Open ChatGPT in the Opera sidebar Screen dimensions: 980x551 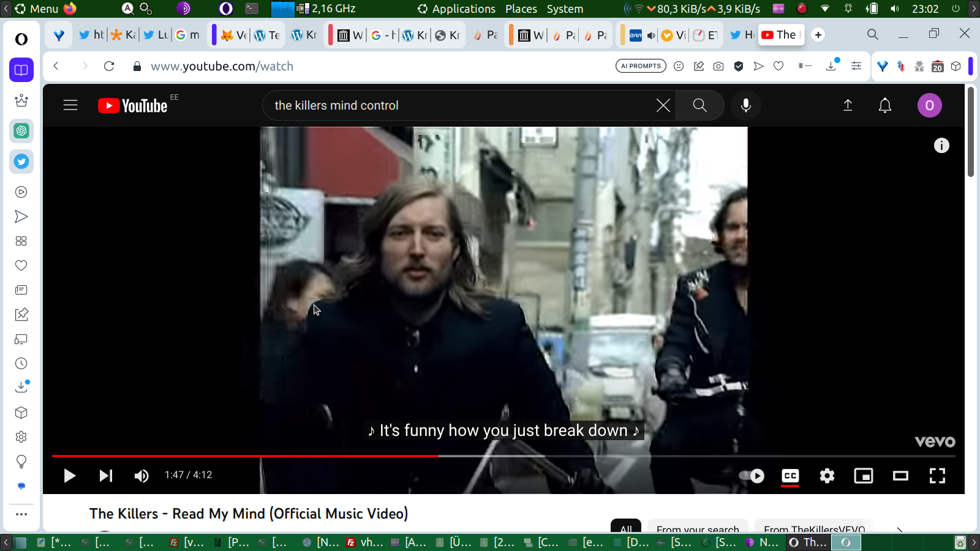pos(21,130)
